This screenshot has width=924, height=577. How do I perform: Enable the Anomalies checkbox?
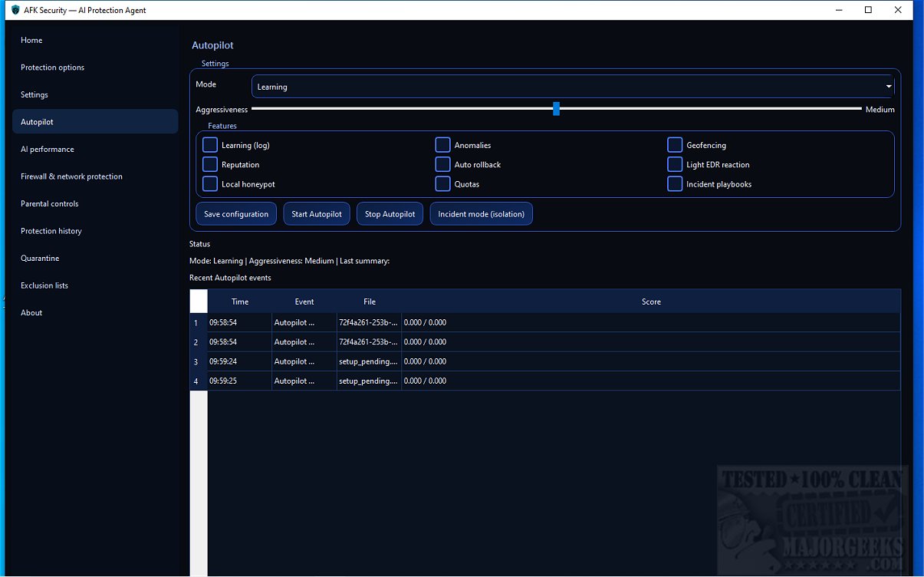click(442, 145)
